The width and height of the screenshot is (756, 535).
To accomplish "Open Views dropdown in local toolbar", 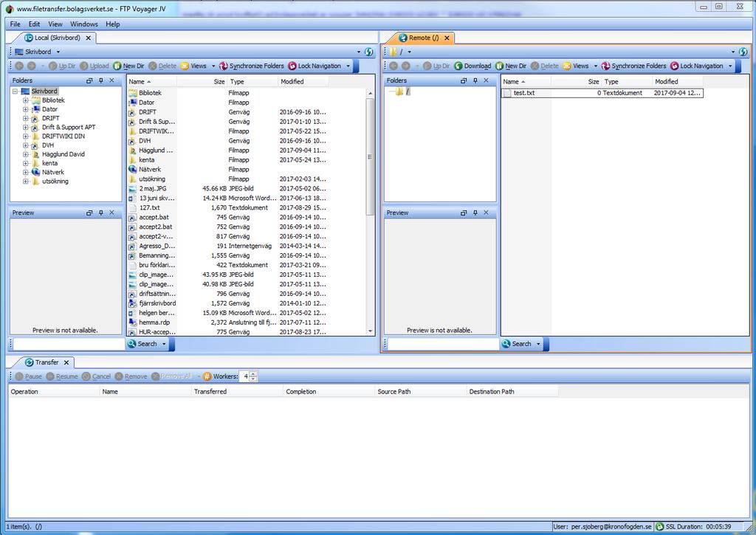I will coord(213,66).
